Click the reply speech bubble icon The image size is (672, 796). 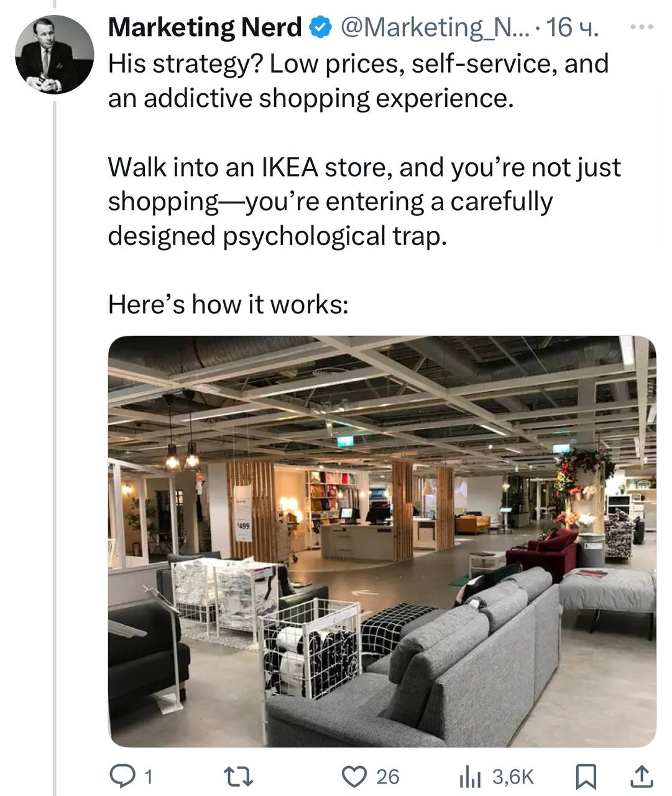(119, 775)
